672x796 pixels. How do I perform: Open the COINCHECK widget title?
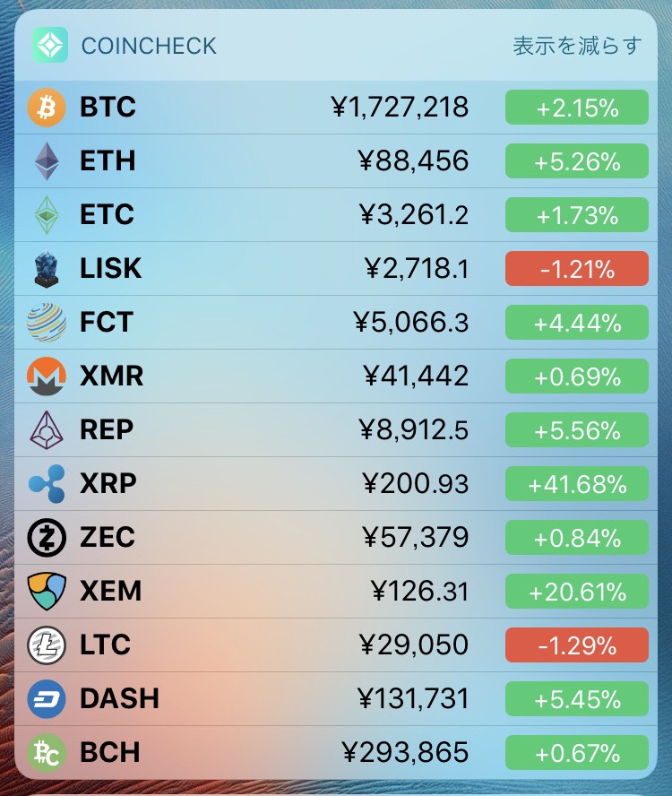click(149, 46)
